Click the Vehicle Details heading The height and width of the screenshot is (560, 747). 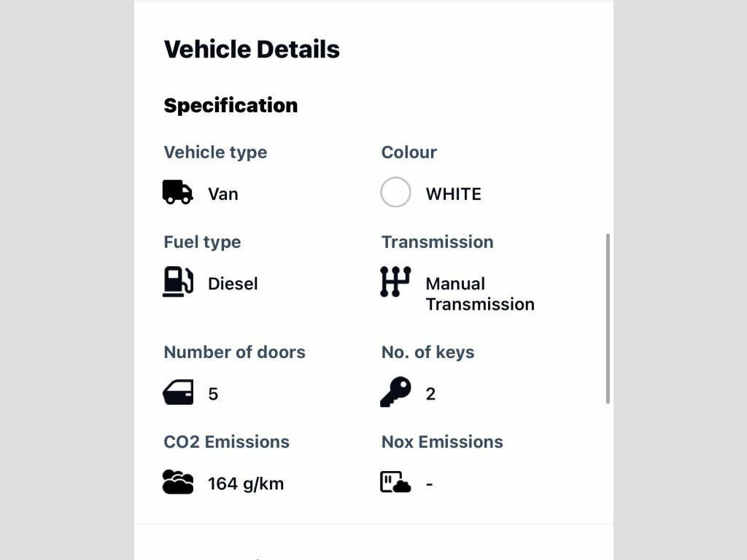252,49
